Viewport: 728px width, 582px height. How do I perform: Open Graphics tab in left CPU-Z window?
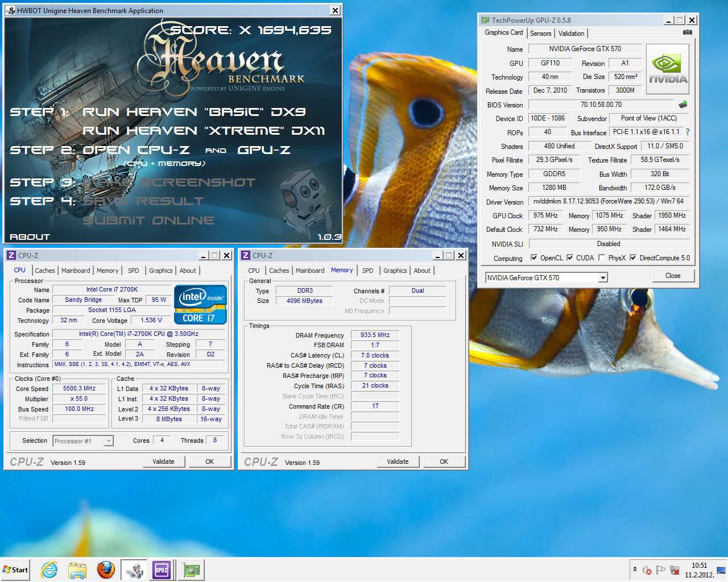click(160, 271)
